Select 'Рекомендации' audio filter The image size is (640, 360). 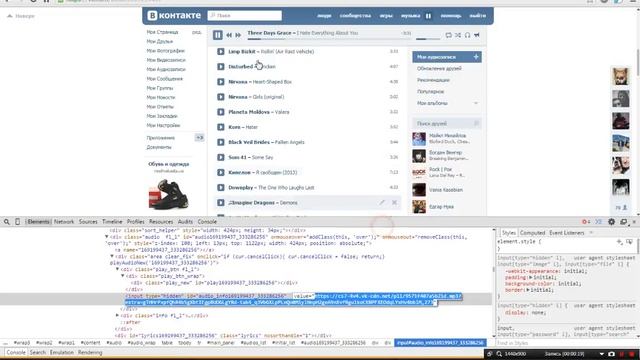click(433, 80)
